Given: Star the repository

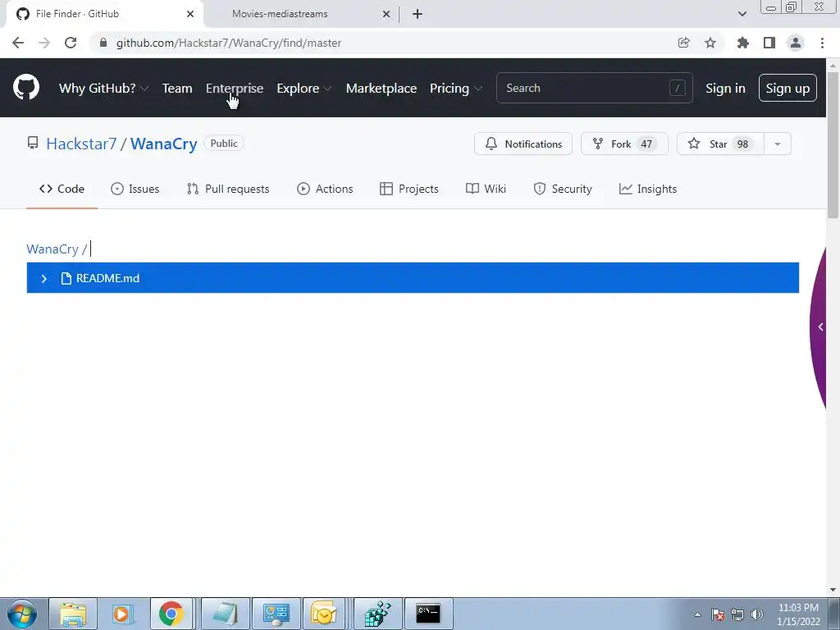Looking at the screenshot, I should tap(720, 144).
